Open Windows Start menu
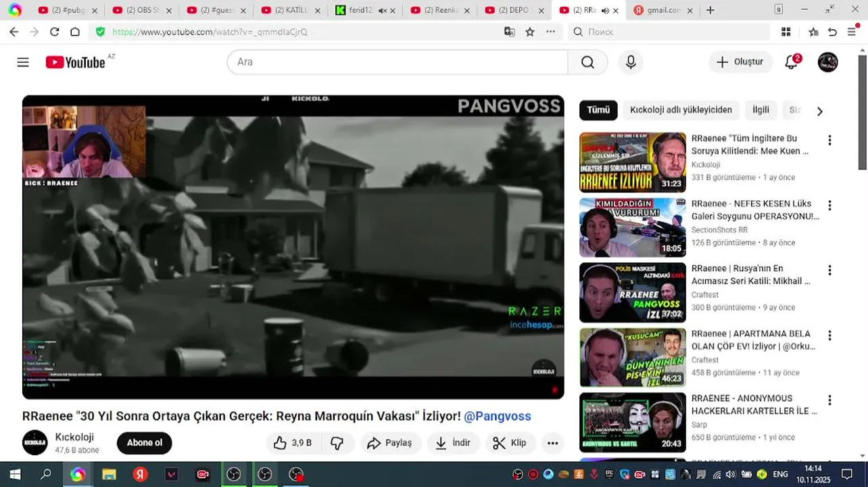Image resolution: width=868 pixels, height=487 pixels. point(15,474)
